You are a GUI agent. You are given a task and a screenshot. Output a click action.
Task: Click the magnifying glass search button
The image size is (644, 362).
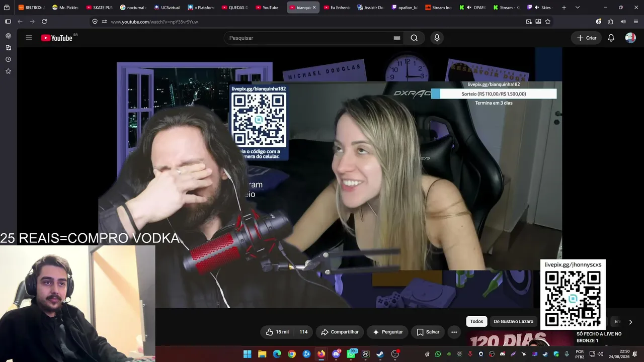(414, 38)
